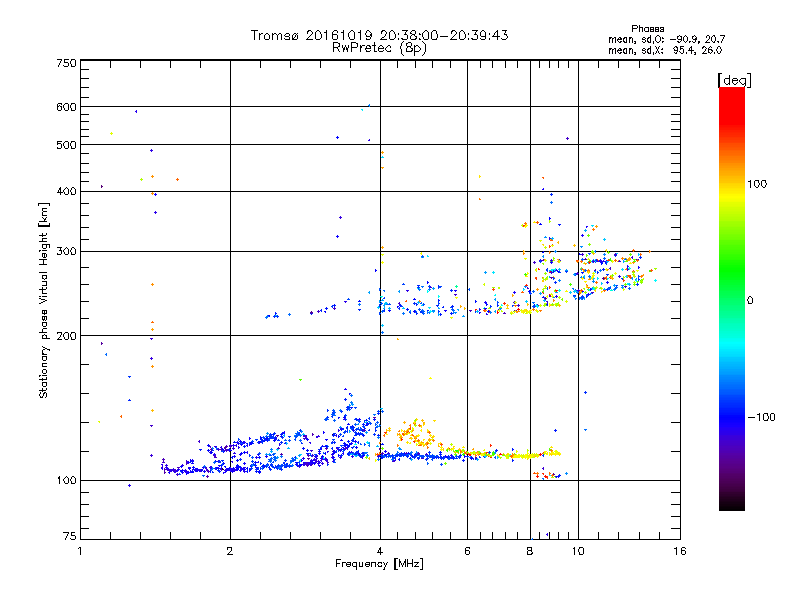Click the x-axis tick label '2'
The width and height of the screenshot is (800, 600).
230,551
